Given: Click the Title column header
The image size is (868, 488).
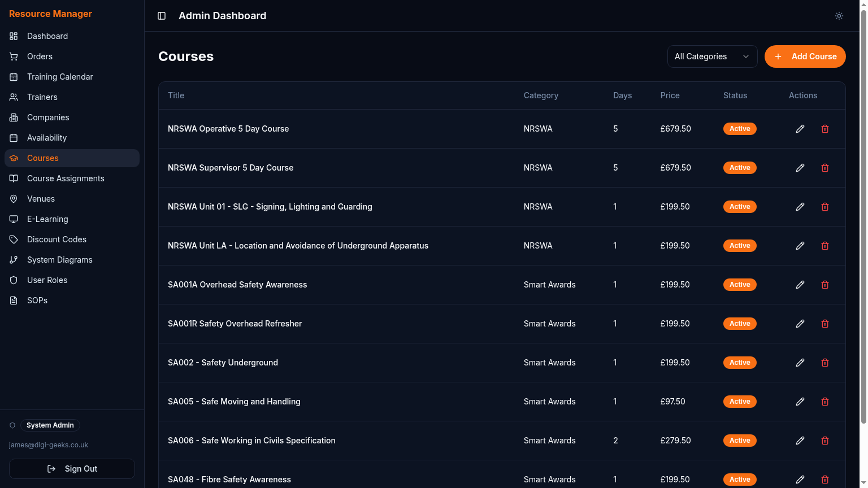Looking at the screenshot, I should point(176,95).
